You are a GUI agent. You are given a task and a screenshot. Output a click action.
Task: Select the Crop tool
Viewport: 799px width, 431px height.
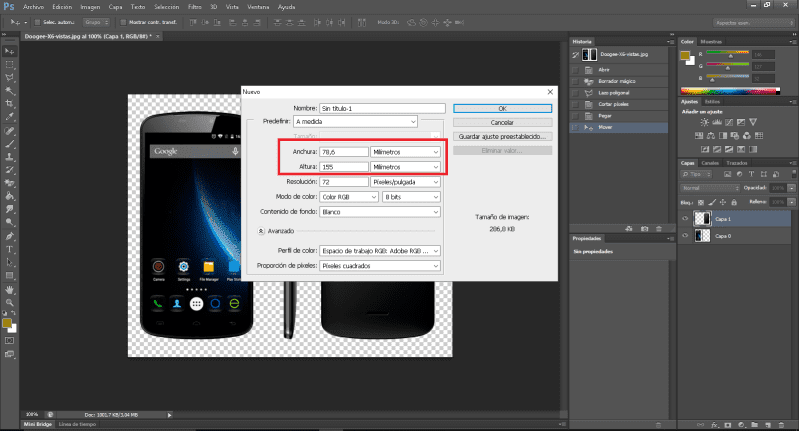pos(9,104)
